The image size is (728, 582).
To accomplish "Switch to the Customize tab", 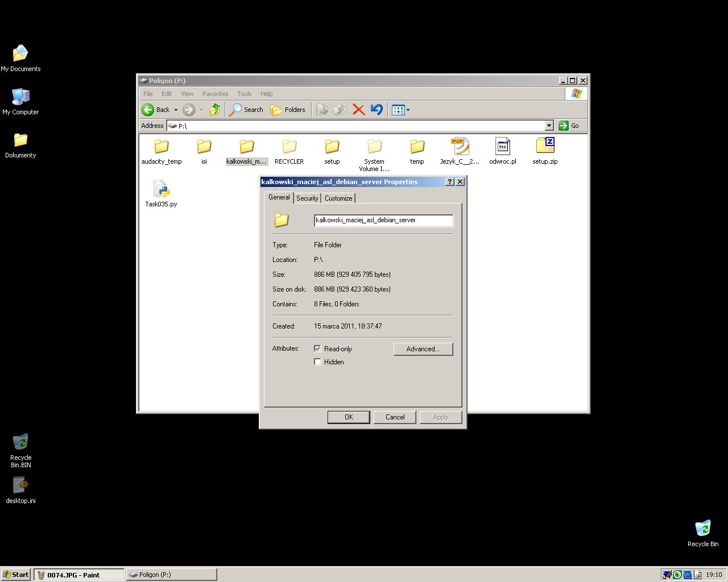I will [338, 198].
